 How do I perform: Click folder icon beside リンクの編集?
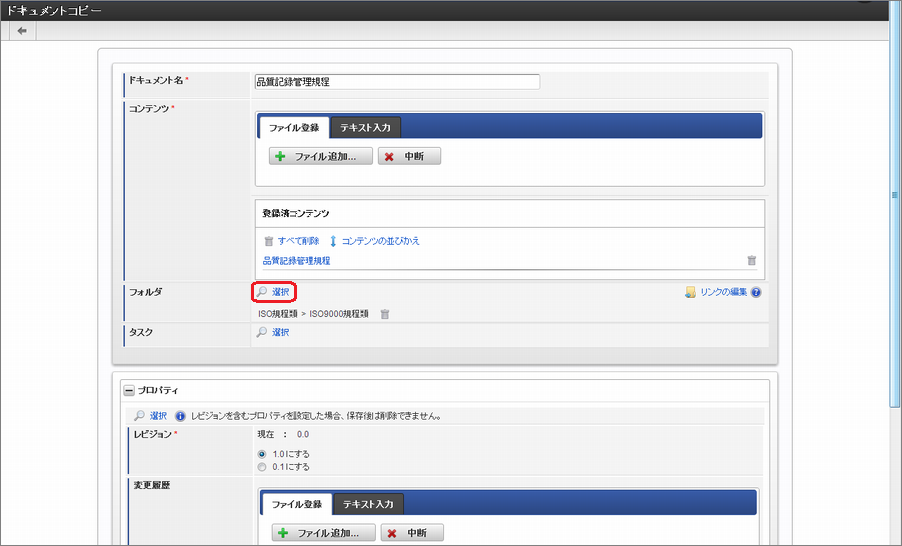click(x=690, y=292)
